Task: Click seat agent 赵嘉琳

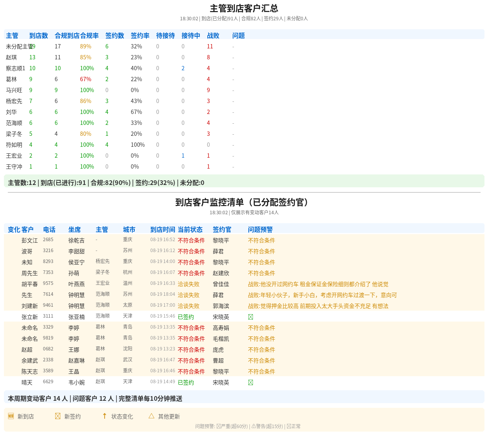Action: point(77,361)
